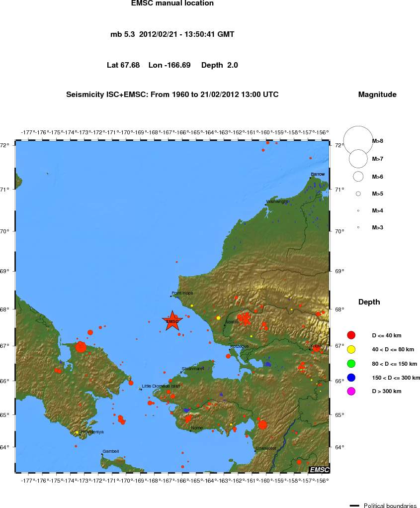Click the Little Diomede Island label
The height and width of the screenshot is (508, 420).
(161, 386)
